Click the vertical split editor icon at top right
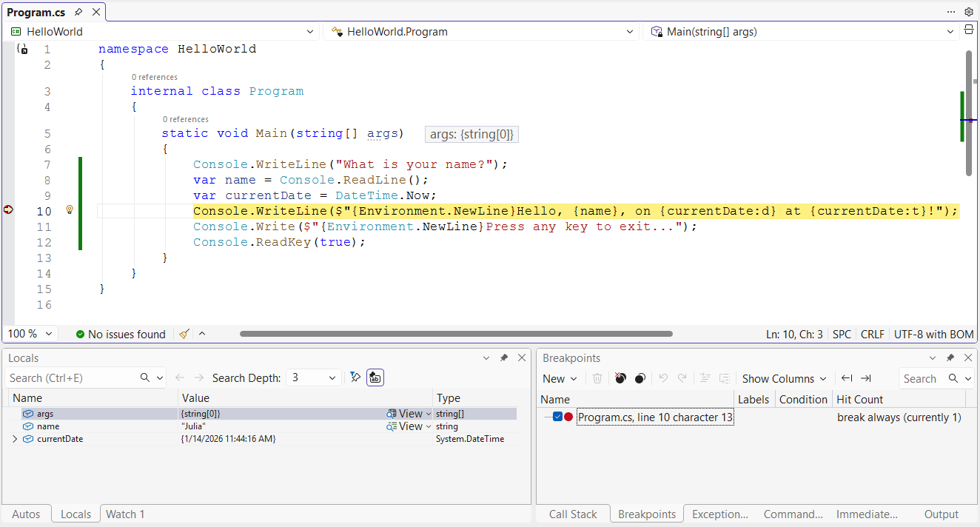Screen dimensions: 980x527 (969, 31)
